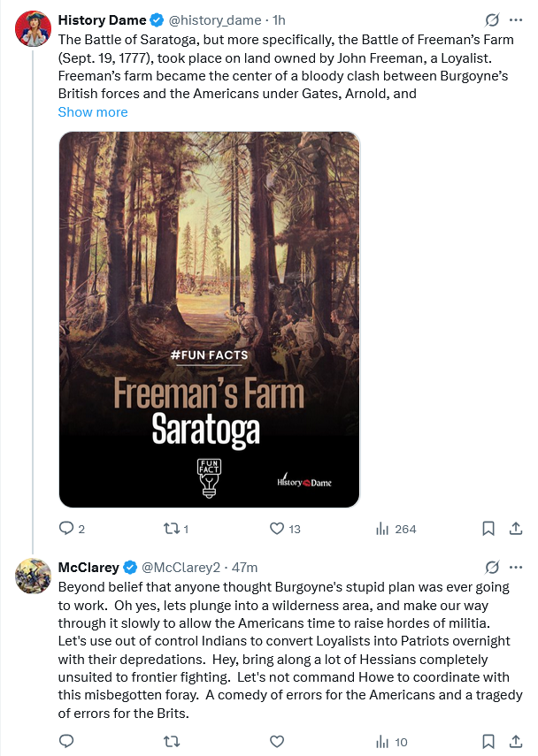The width and height of the screenshot is (538, 756).
Task: Open the Freeman's Farm Saratoga image
Action: coord(209,319)
